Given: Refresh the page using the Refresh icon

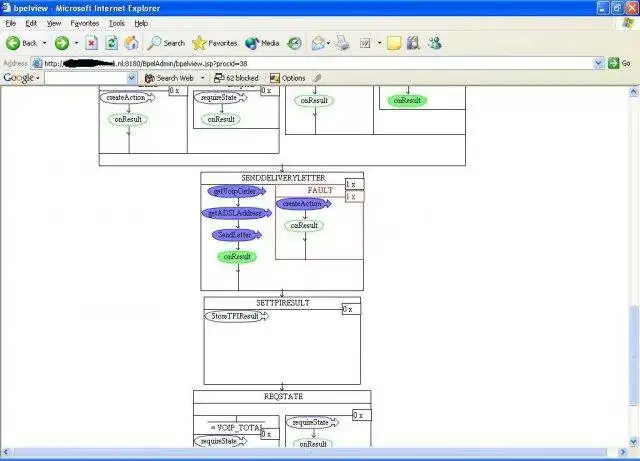Looking at the screenshot, I should tap(111, 43).
